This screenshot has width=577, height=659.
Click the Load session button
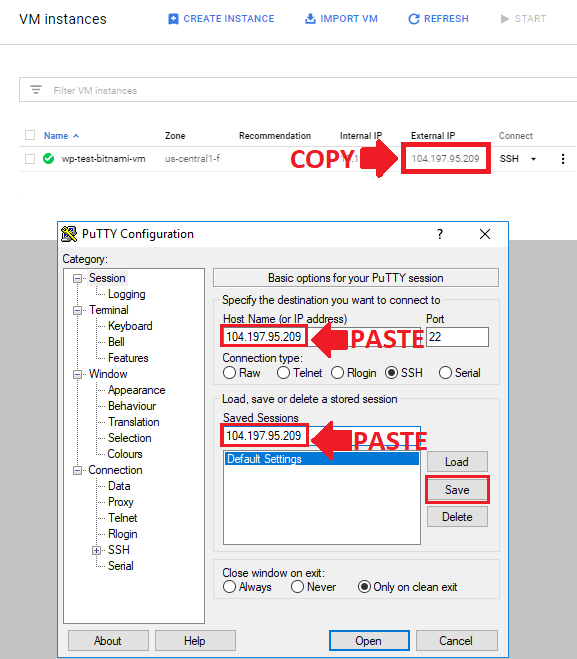click(457, 461)
